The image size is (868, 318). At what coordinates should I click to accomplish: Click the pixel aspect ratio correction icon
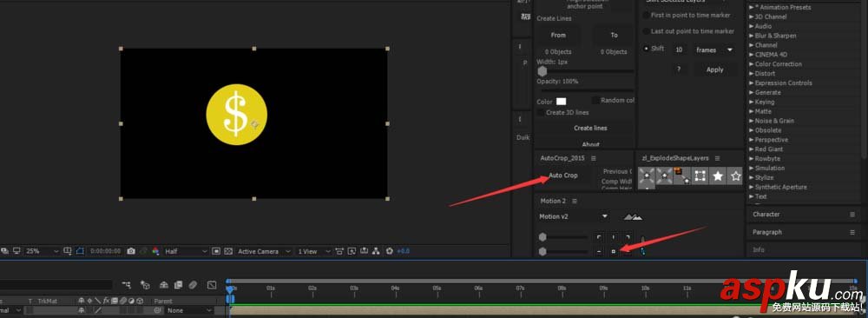pyautogui.click(x=339, y=251)
